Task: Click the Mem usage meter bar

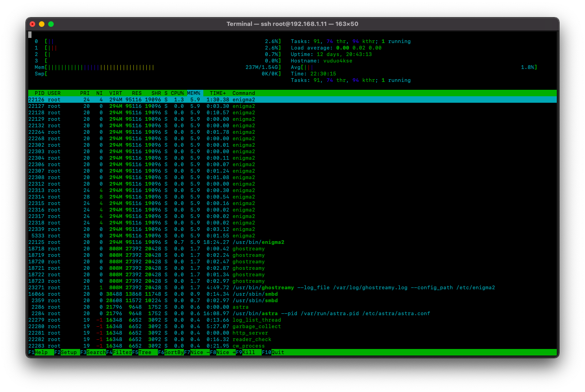Action: tap(163, 67)
